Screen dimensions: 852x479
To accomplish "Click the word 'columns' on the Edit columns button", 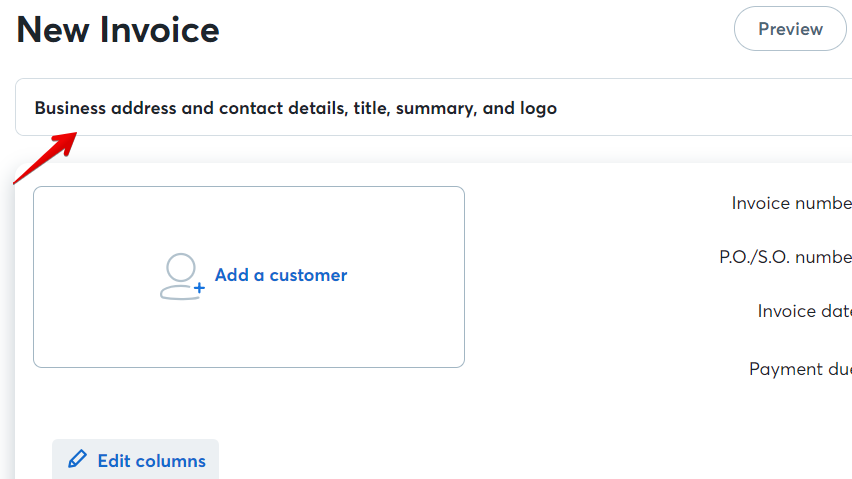I will click(170, 461).
